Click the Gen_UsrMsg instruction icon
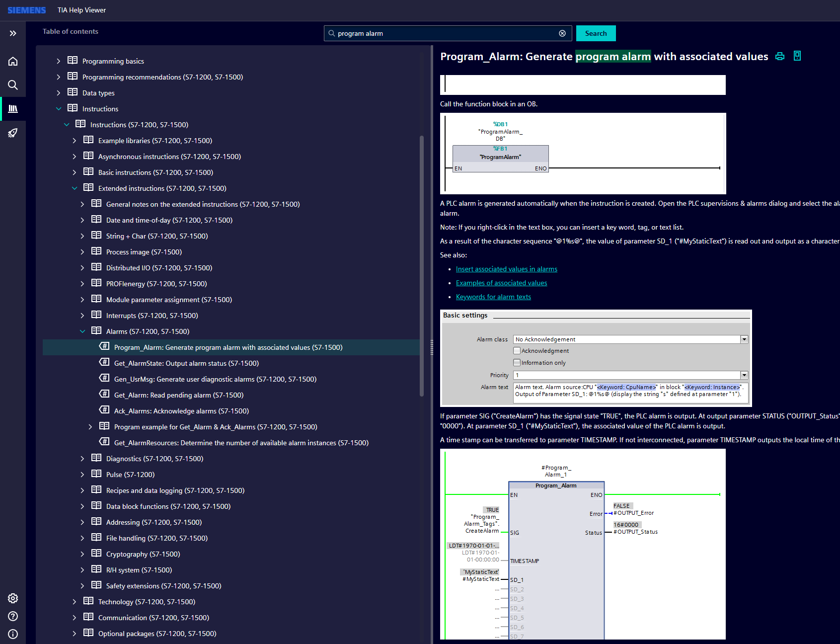 pos(104,379)
